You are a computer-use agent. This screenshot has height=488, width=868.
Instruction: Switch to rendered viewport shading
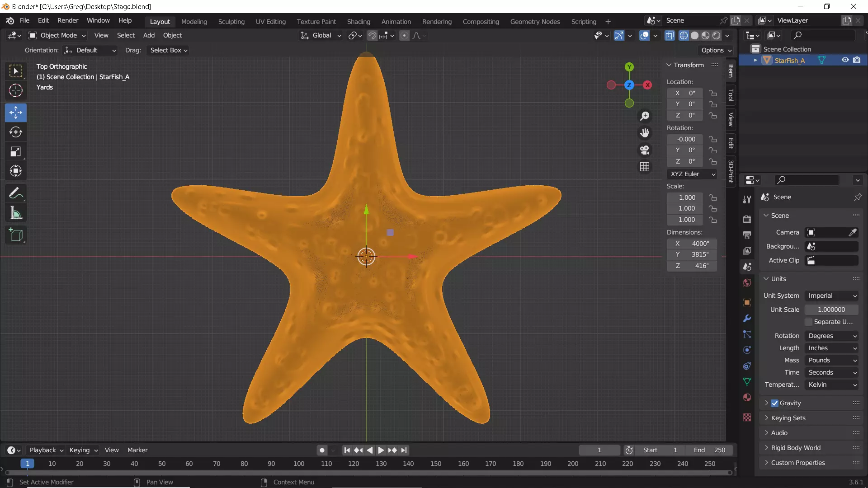717,35
